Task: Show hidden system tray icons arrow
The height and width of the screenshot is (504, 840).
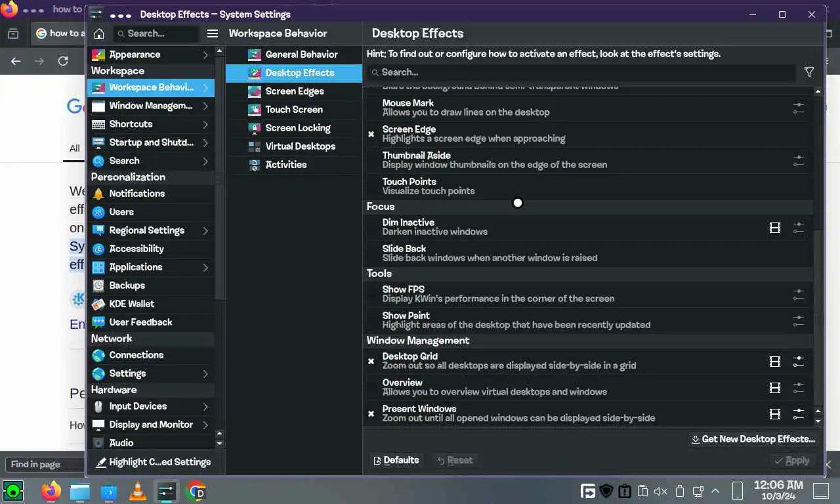Action: coord(715,491)
